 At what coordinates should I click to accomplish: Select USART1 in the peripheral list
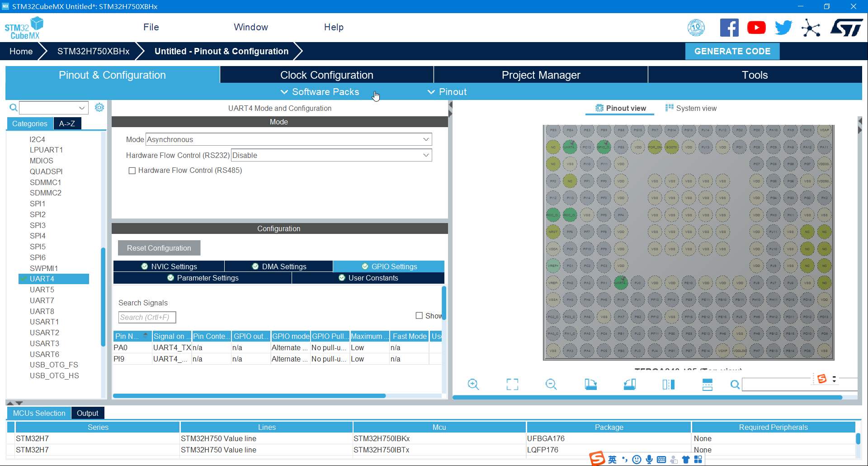pyautogui.click(x=44, y=322)
